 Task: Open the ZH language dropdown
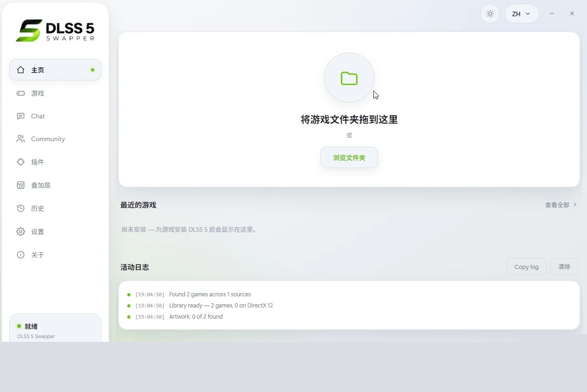(x=522, y=14)
